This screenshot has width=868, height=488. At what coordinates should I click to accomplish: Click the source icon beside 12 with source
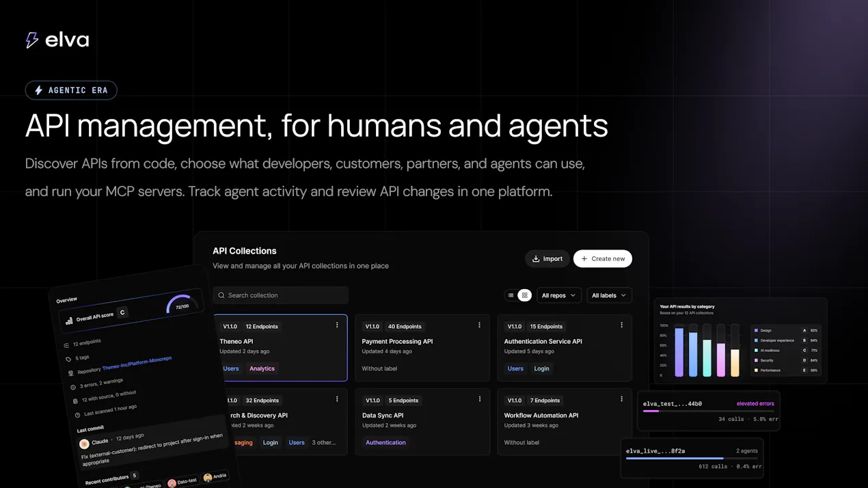75,401
